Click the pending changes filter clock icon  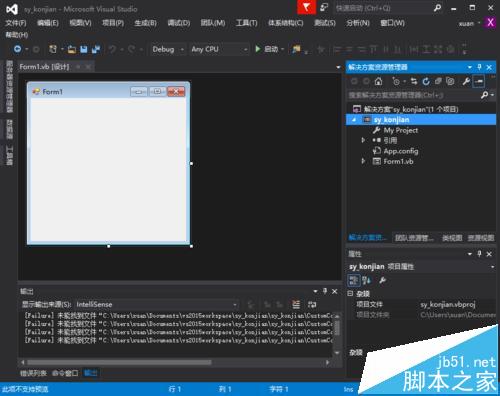[x=396, y=81]
